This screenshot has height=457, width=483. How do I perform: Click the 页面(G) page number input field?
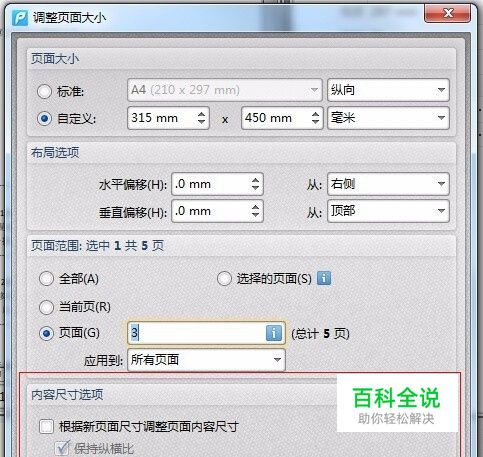pos(206,333)
